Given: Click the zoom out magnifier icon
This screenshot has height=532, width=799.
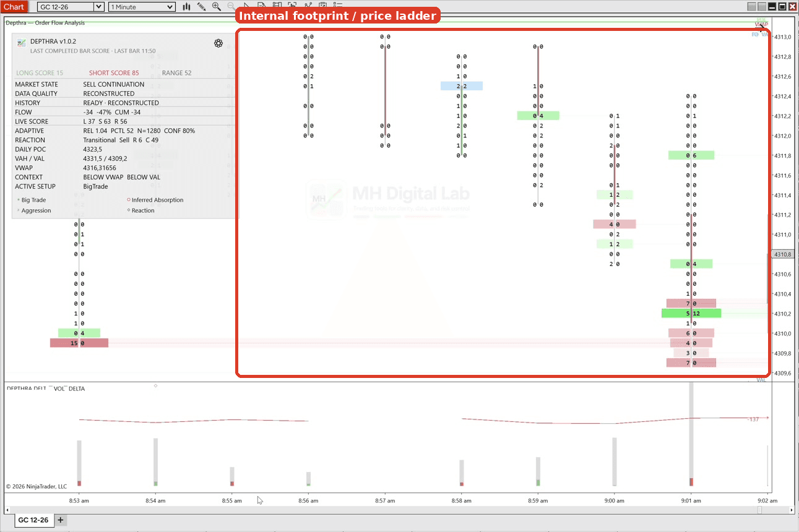Looking at the screenshot, I should point(231,6).
